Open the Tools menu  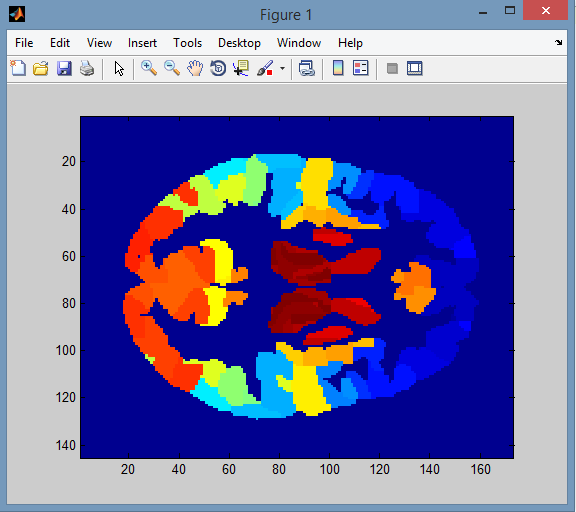pos(187,43)
